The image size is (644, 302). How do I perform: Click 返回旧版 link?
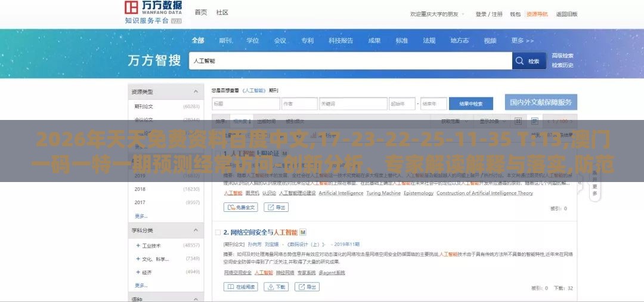coord(567,14)
